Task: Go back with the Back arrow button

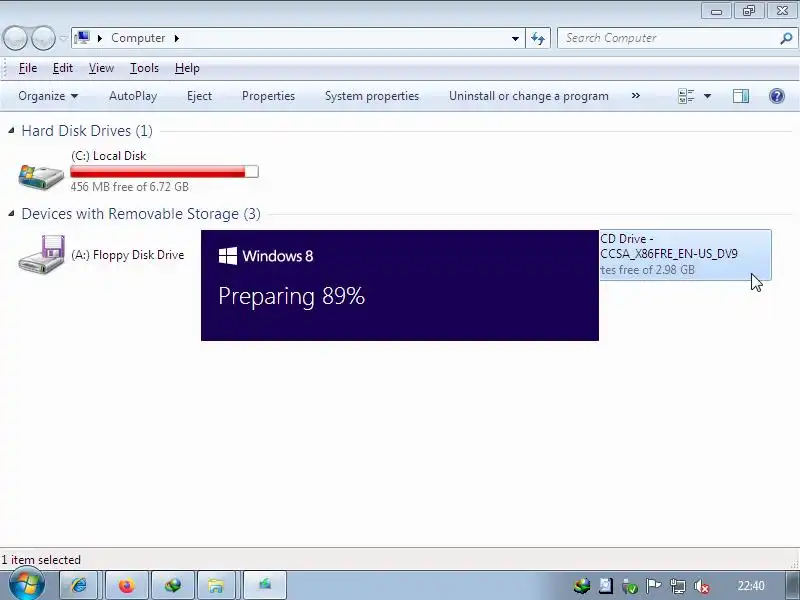Action: click(x=15, y=38)
